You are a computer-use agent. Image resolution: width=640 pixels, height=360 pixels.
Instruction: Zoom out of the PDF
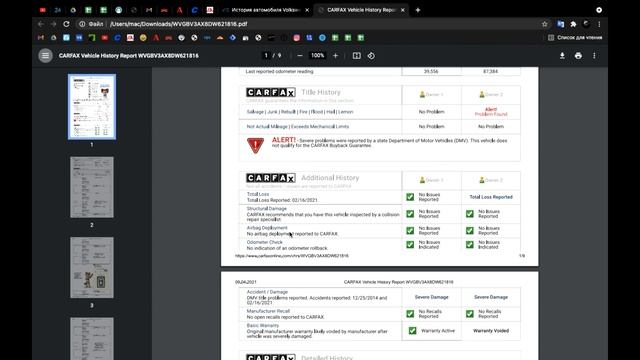(x=300, y=56)
